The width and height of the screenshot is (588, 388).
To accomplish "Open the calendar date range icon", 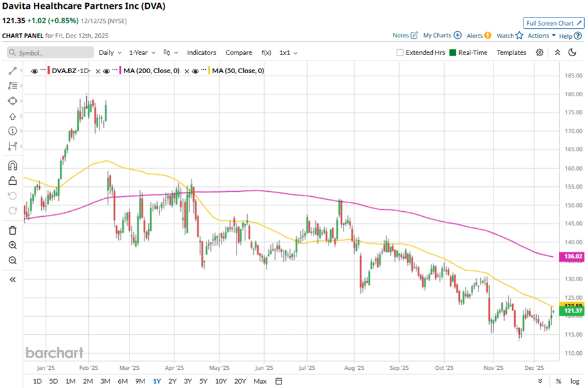I will tap(279, 381).
